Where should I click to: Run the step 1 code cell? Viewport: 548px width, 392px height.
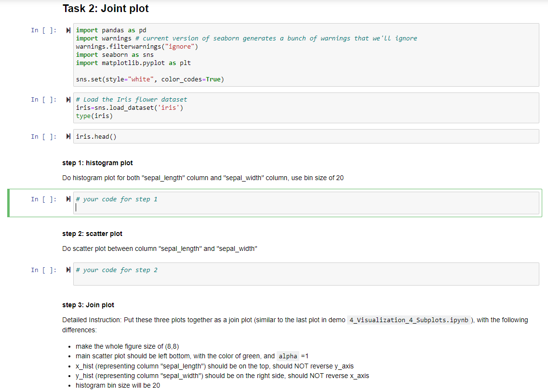67,199
